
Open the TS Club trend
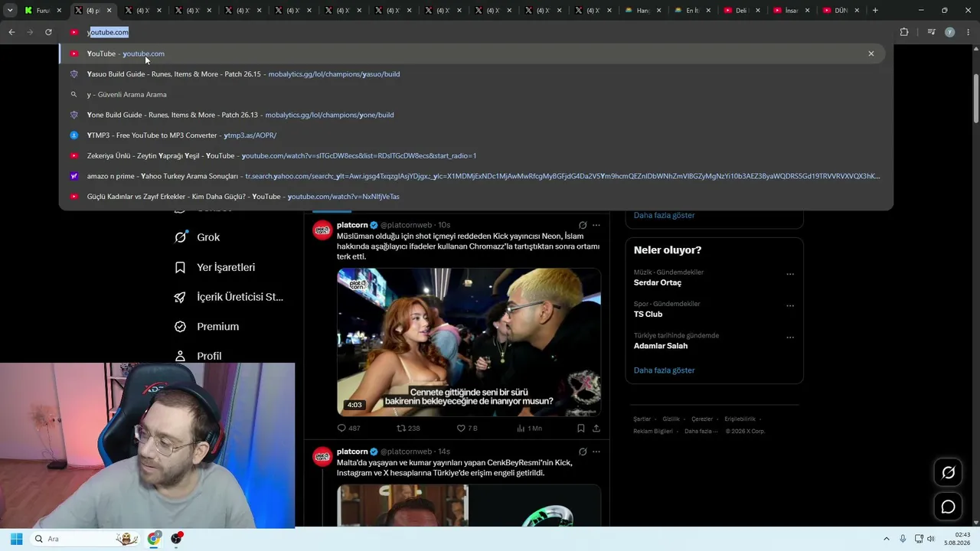[x=648, y=315]
